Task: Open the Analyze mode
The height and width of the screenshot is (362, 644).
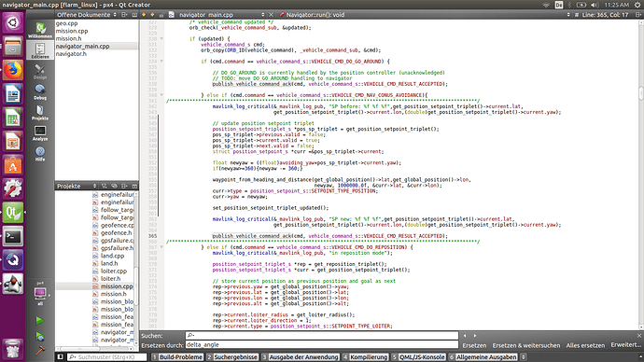Action: (40, 133)
